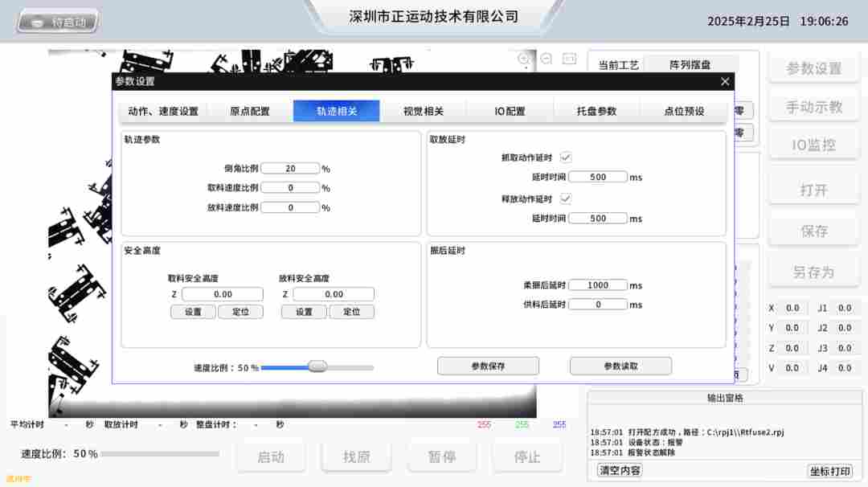The image size is (868, 487).
Task: Click the 放料速度比例 input field
Action: pyautogui.click(x=290, y=207)
